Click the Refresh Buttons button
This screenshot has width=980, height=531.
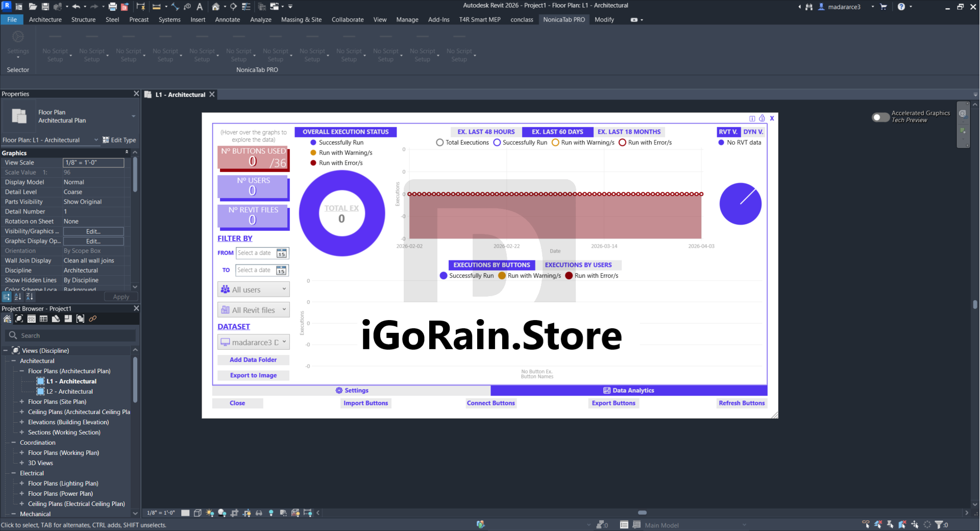pos(742,403)
